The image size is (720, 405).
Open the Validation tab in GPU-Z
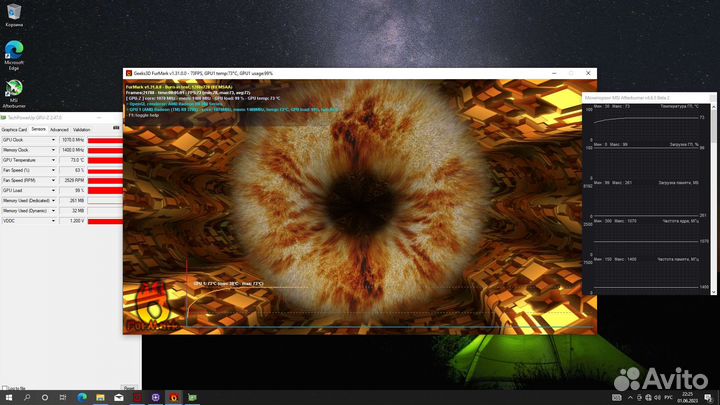click(x=81, y=129)
